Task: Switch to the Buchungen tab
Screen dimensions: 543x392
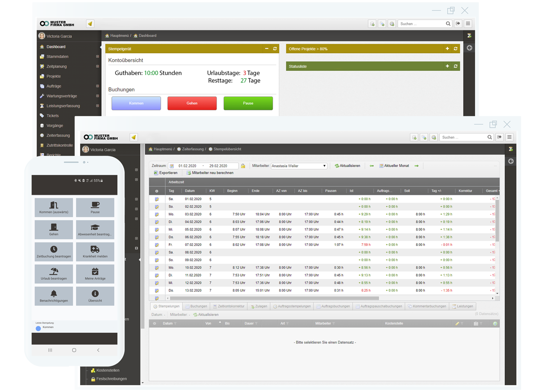Action: coord(196,306)
